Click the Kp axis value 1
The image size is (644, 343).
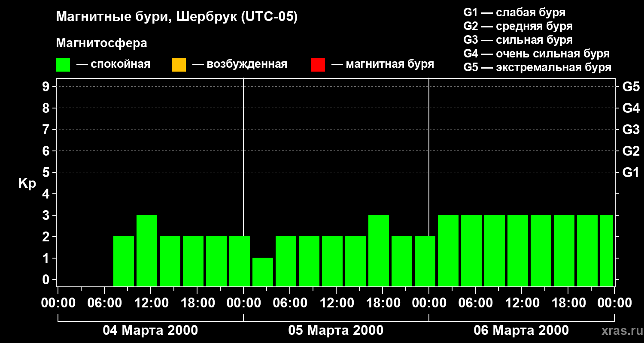pos(47,258)
